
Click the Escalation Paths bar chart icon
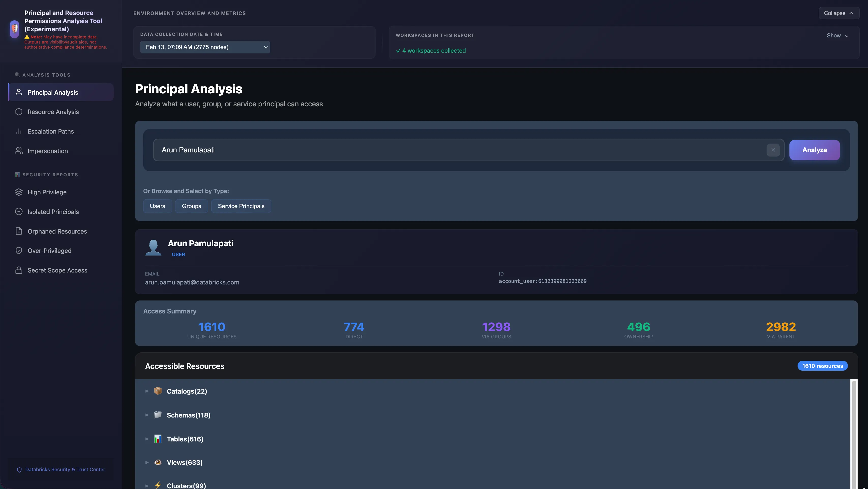(x=19, y=131)
